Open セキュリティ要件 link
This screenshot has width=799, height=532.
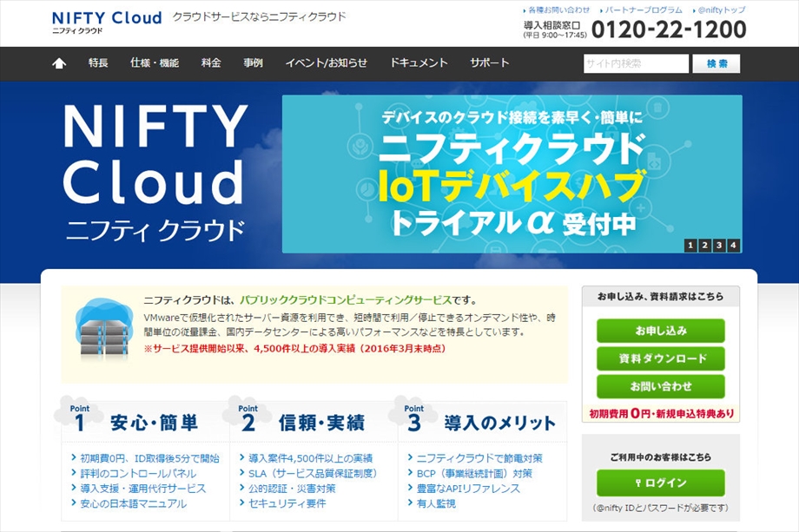click(x=287, y=503)
